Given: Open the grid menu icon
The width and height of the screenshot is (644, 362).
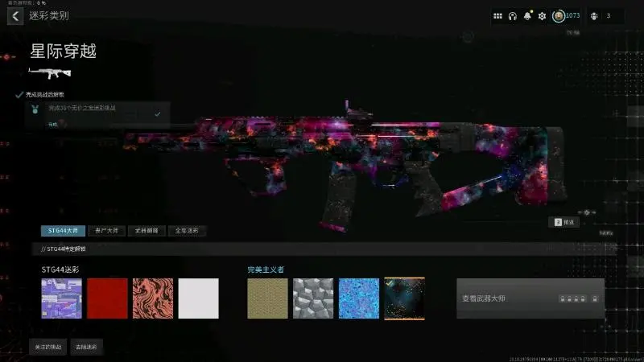Looking at the screenshot, I should (497, 16).
